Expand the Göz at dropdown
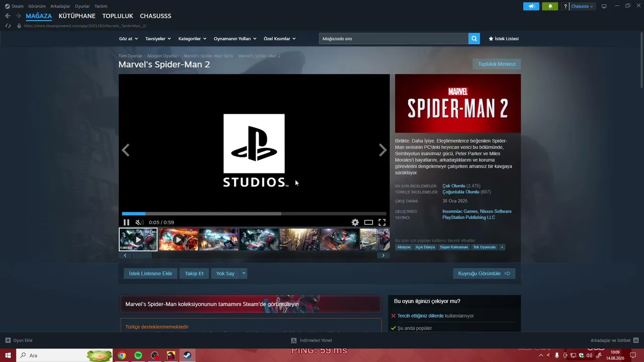The image size is (644, 362). (128, 39)
